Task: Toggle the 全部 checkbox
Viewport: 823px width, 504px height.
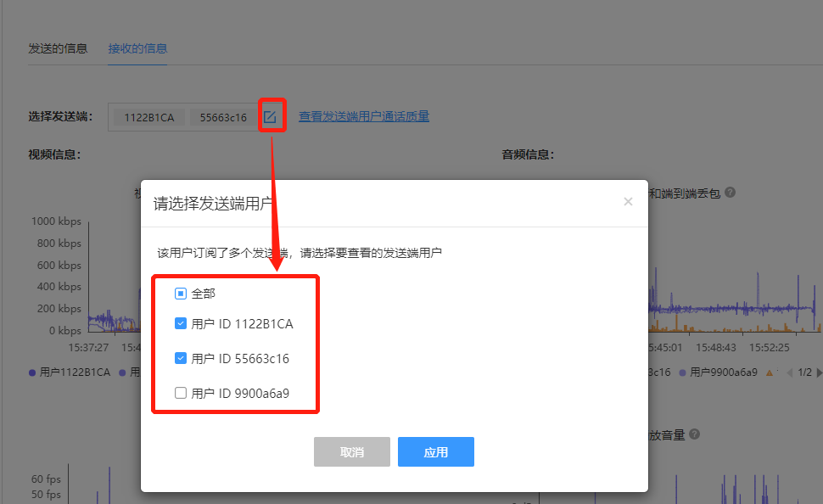Action: click(180, 294)
